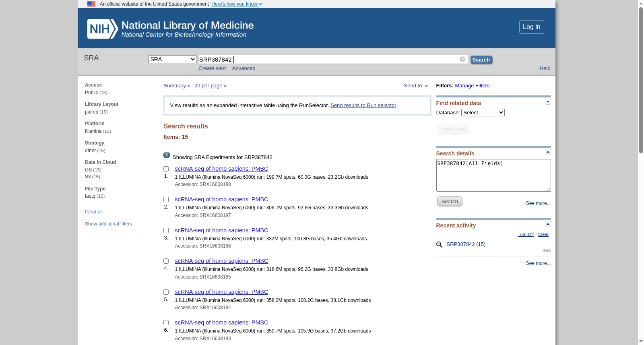644x345 pixels.
Task: Filter by paired library layout
Action: click(x=91, y=112)
